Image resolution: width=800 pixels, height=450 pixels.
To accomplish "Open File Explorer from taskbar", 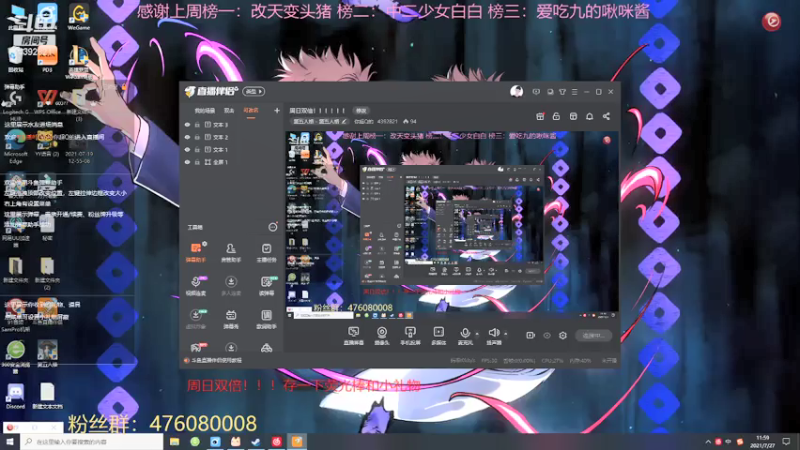I will point(174,441).
